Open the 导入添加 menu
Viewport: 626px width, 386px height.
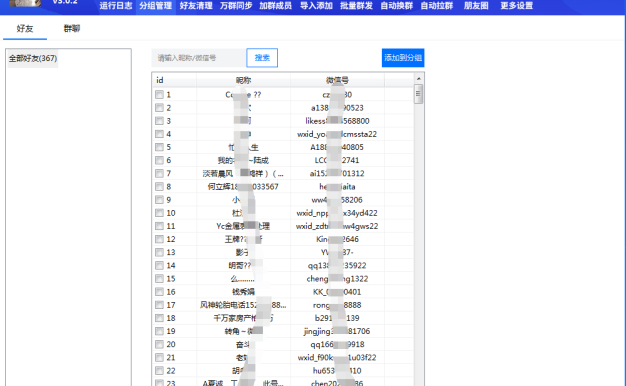point(316,6)
